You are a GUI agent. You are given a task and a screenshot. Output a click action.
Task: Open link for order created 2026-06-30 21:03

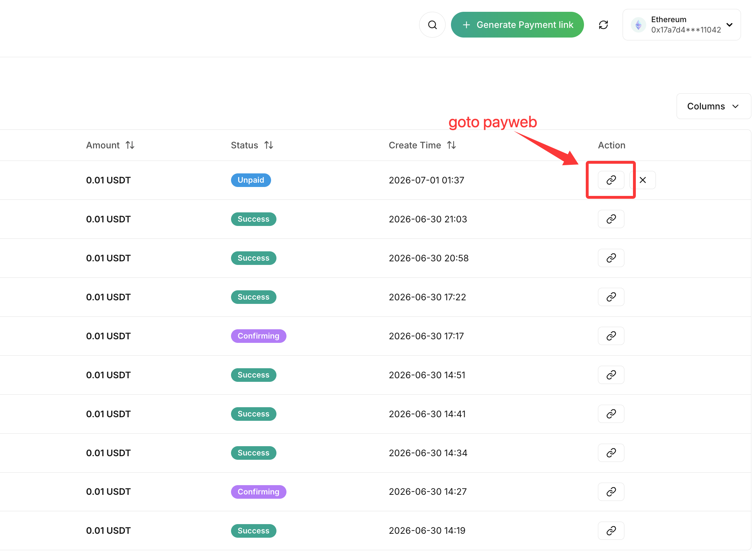tap(611, 219)
